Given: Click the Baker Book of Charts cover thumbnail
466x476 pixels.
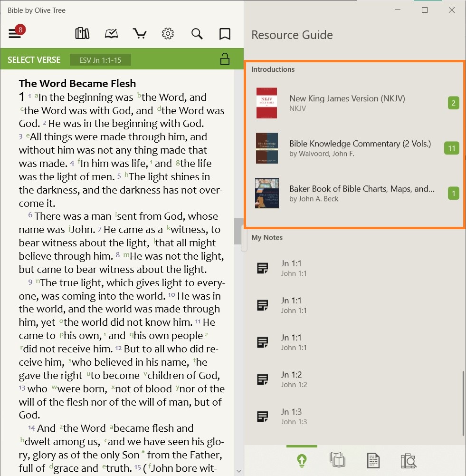Looking at the screenshot, I should click(x=267, y=193).
